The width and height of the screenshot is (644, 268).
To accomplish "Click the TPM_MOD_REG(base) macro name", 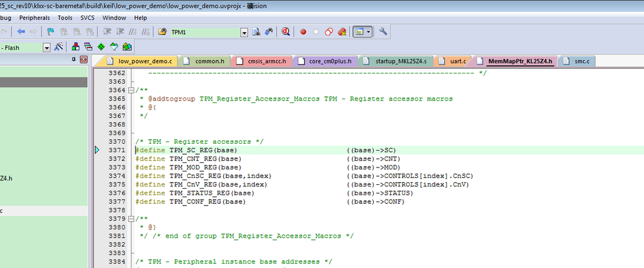I will (x=205, y=167).
